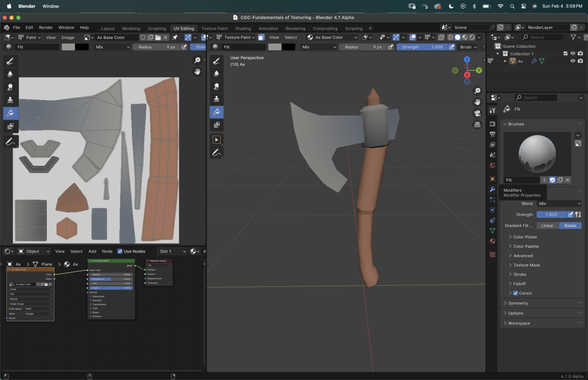Viewport: 588px width, 380px height.
Task: Open the Slot 1 material dropdown
Action: [172, 251]
